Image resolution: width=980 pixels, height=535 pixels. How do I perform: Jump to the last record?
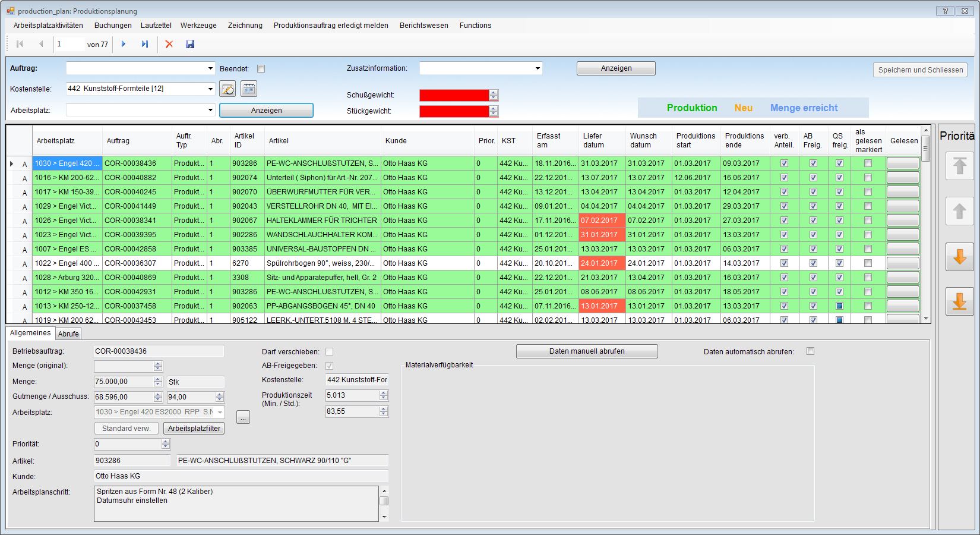point(144,44)
